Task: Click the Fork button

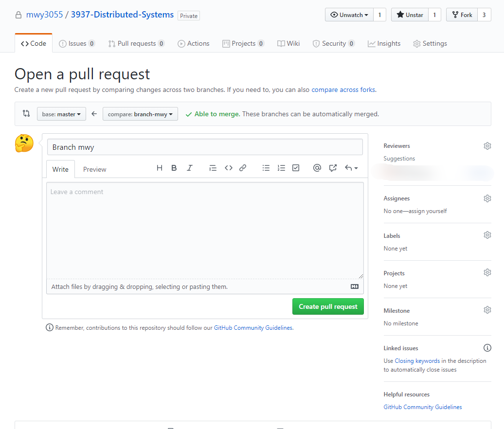Action: 462,15
